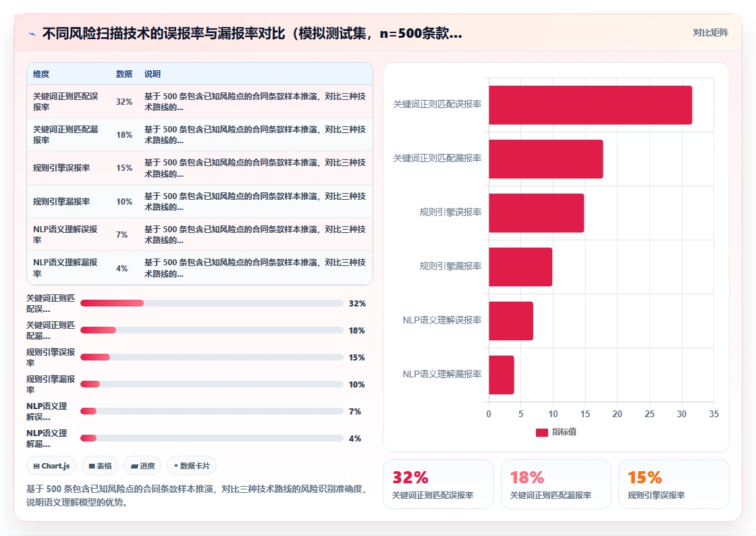Select the Chart.js tag chip
The height and width of the screenshot is (536, 756).
coord(51,466)
